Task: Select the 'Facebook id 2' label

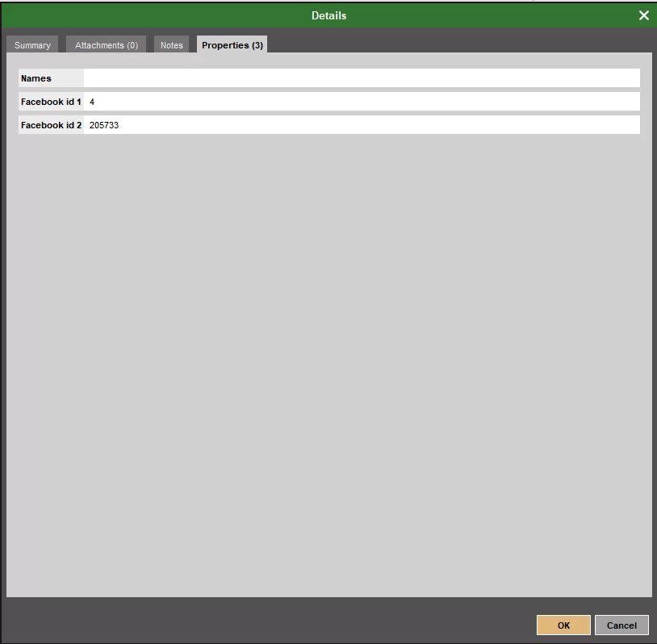Action: click(x=51, y=125)
